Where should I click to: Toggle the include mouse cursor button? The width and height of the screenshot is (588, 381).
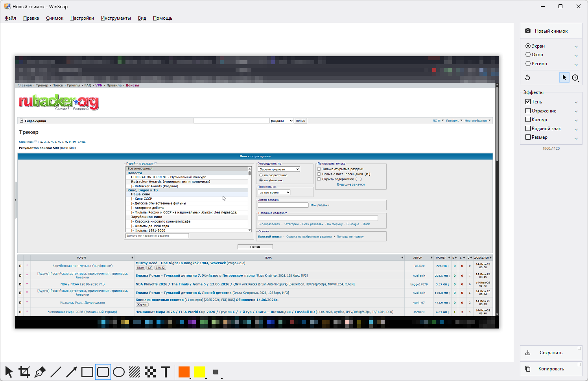click(x=564, y=77)
